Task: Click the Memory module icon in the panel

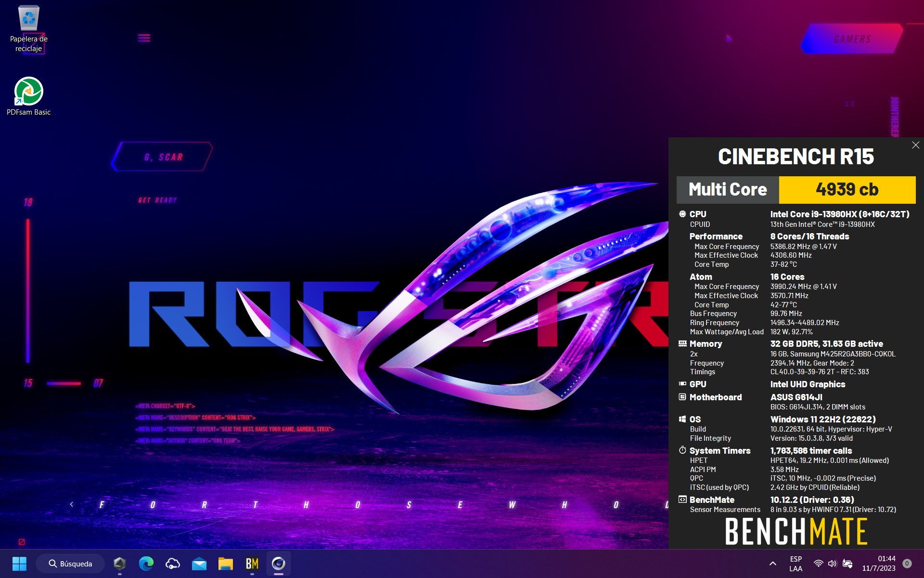Action: coord(682,343)
